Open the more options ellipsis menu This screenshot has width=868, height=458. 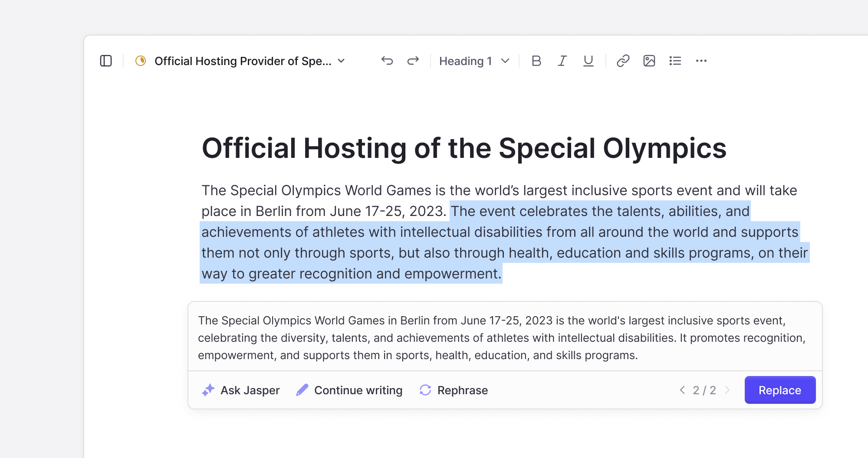click(x=701, y=61)
